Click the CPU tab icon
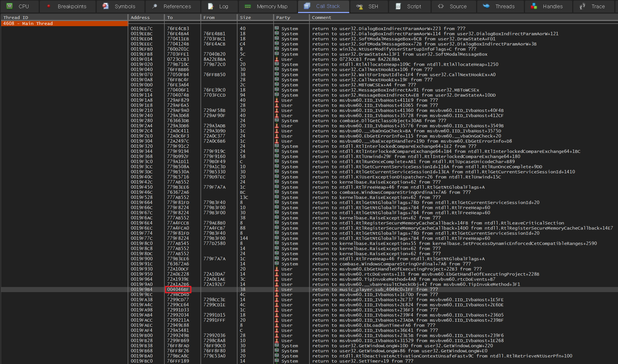Screen dimensions: 618x364 click(9, 6)
